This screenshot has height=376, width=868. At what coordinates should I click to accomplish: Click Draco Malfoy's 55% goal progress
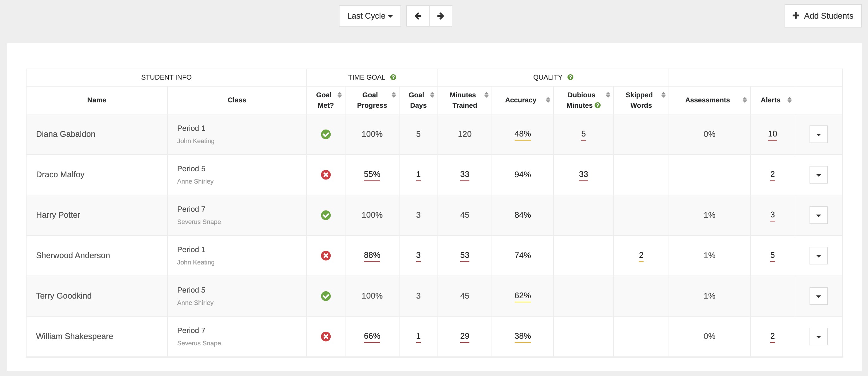pyautogui.click(x=372, y=174)
